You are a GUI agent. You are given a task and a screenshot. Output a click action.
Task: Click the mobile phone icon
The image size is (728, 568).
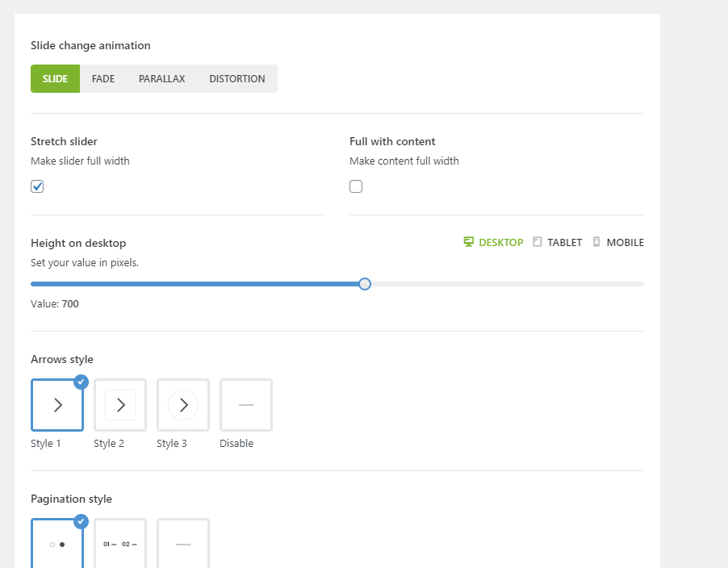tap(596, 242)
